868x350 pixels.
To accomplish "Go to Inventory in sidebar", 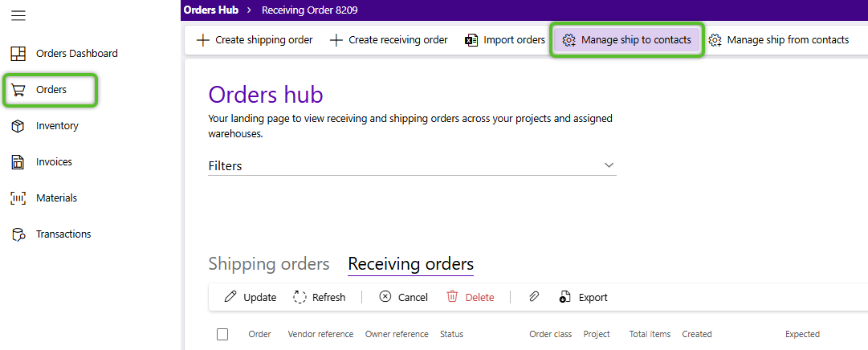I will [56, 126].
